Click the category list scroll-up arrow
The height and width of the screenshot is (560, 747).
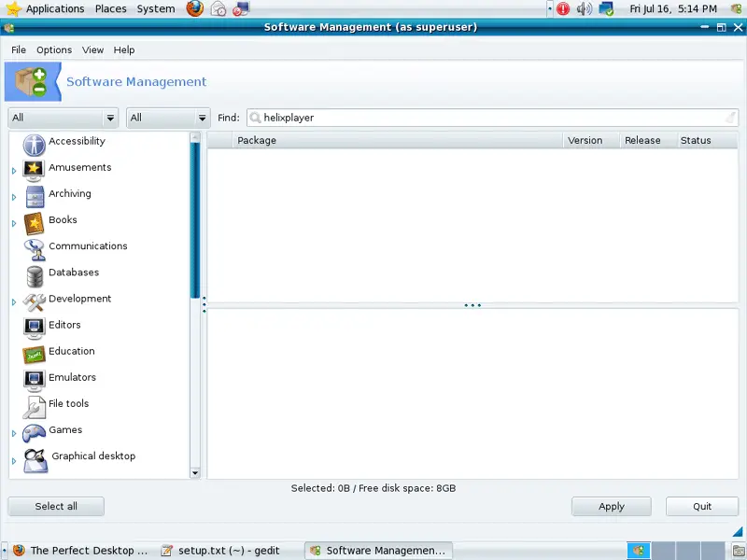(x=195, y=137)
